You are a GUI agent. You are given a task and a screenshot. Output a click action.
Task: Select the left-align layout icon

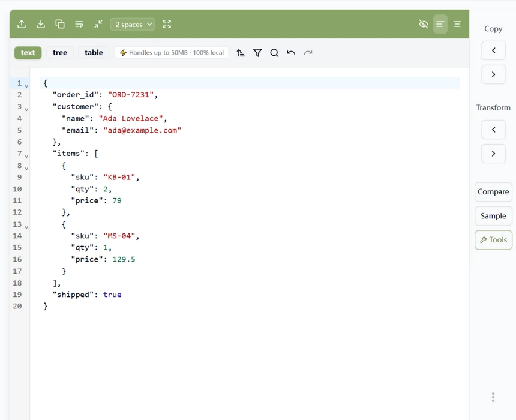pos(440,24)
